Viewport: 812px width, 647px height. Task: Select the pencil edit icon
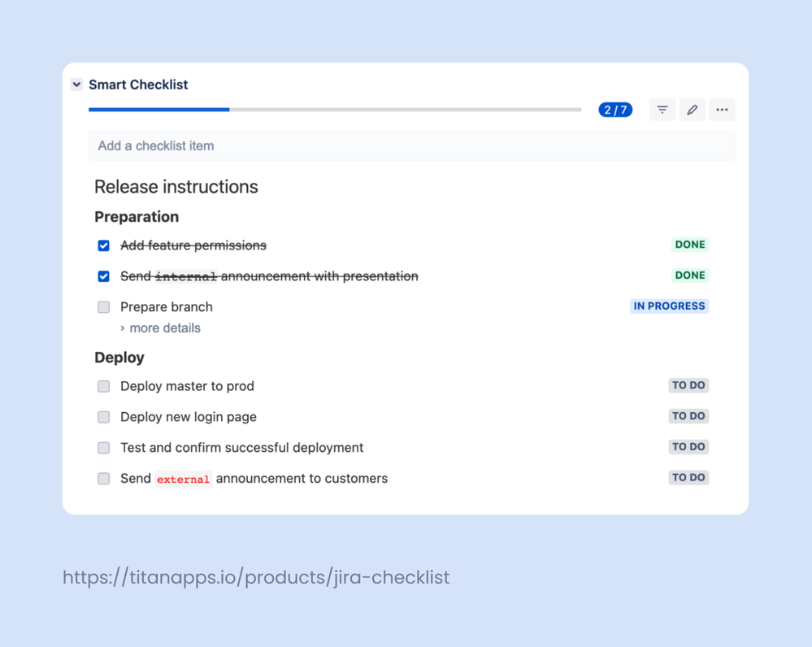tap(692, 110)
